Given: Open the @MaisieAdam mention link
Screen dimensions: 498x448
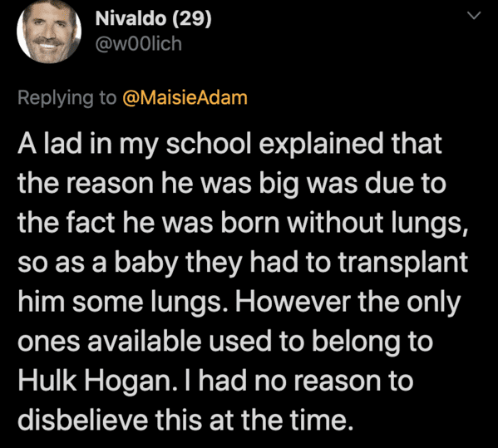Looking at the screenshot, I should tap(185, 97).
